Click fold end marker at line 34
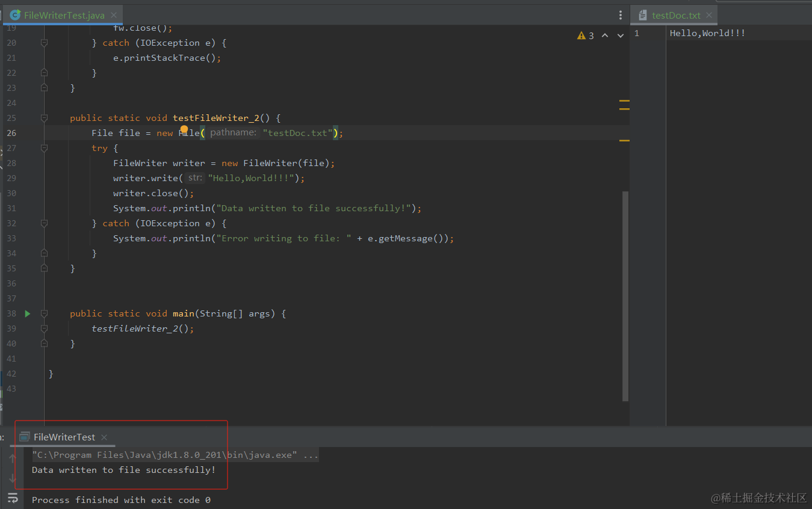This screenshot has width=812, height=509. pyautogui.click(x=44, y=253)
